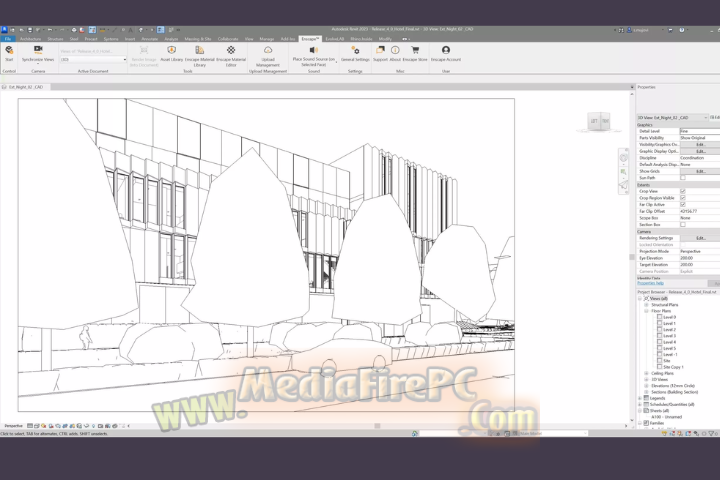Click the Revit application logo icon
The height and width of the screenshot is (480, 720).
click(x=4, y=30)
